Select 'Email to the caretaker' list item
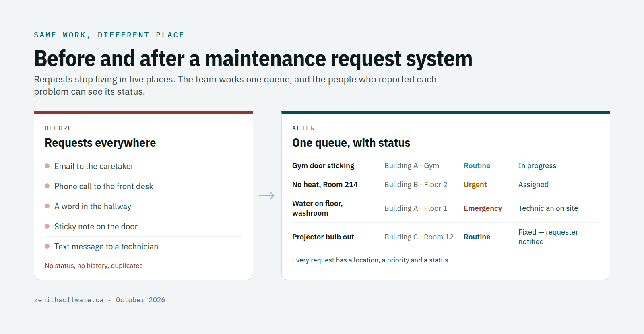Image resolution: width=644 pixels, height=334 pixels. (143, 166)
